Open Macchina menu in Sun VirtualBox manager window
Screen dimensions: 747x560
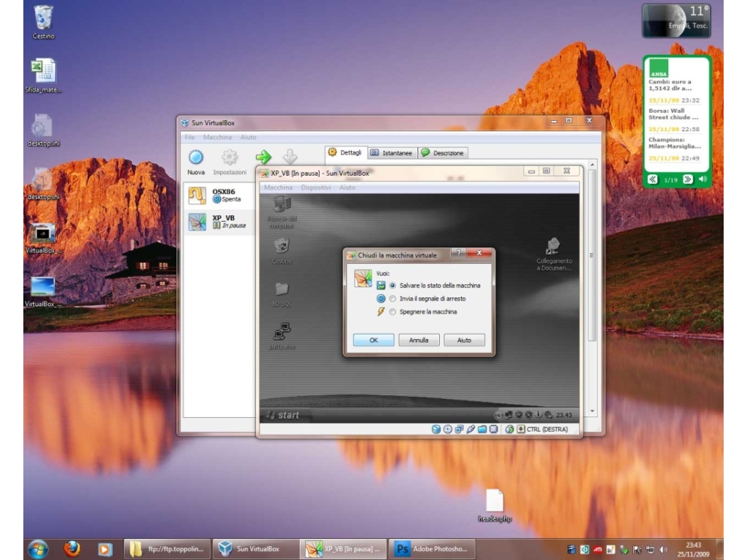coord(217,137)
